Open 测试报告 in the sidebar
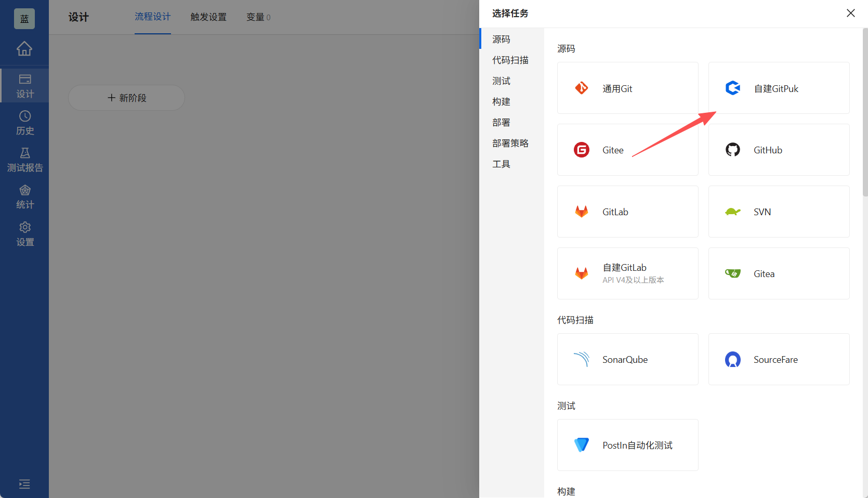 point(24,160)
